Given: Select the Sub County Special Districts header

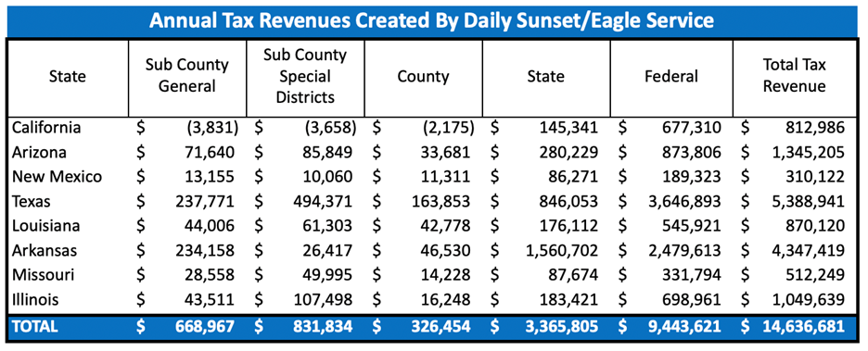Looking at the screenshot, I should [x=305, y=76].
